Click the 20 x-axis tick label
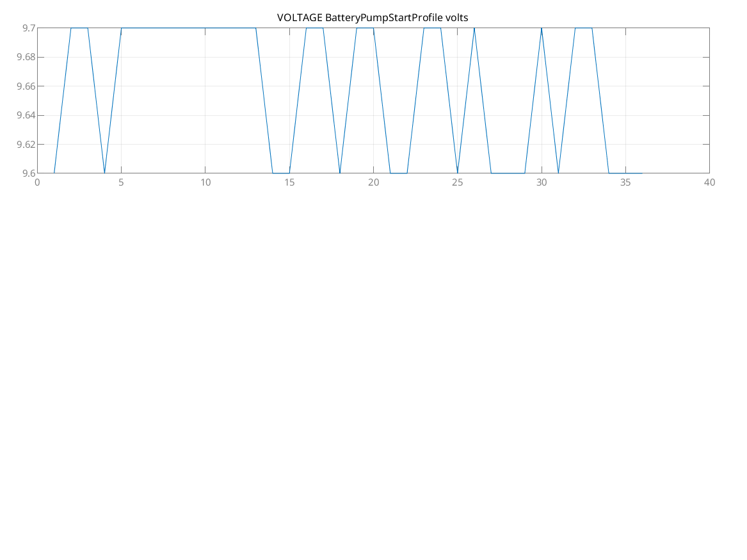Screen dimensions: 747x560 tap(373, 182)
